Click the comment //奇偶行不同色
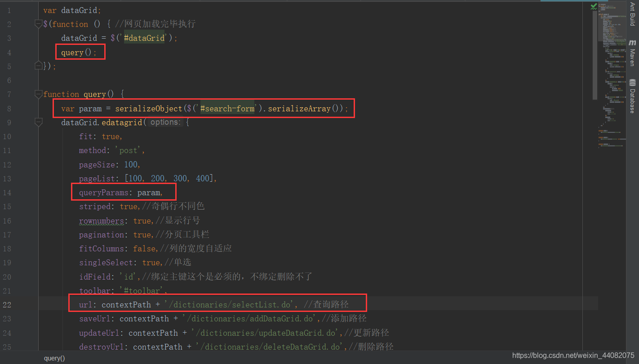The height and width of the screenshot is (364, 639). (173, 206)
